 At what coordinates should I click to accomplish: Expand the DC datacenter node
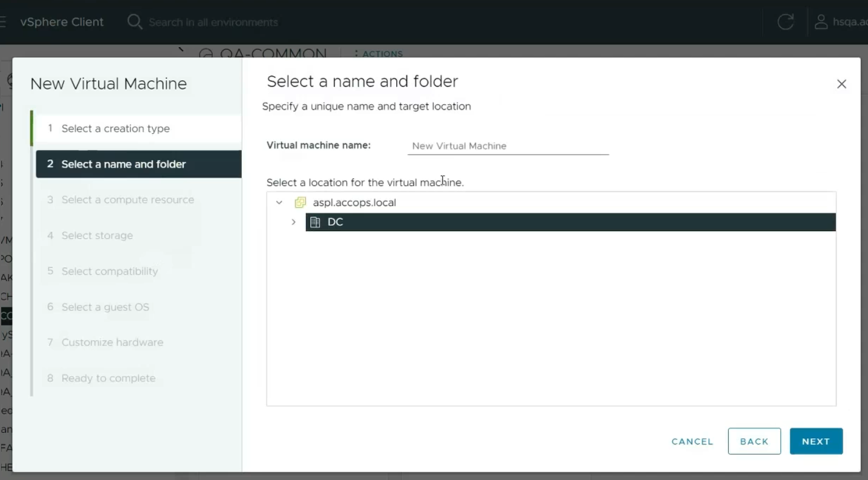pos(293,222)
